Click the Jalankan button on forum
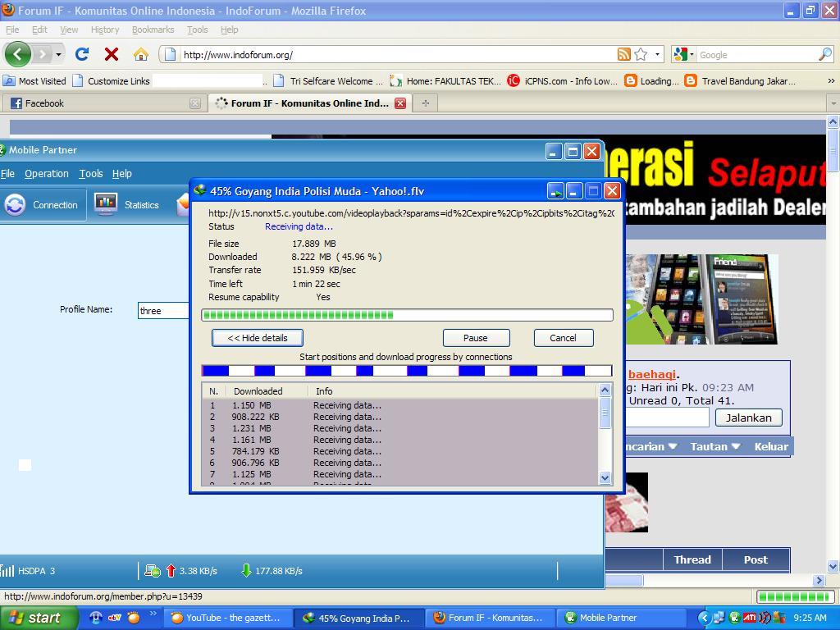 [748, 418]
